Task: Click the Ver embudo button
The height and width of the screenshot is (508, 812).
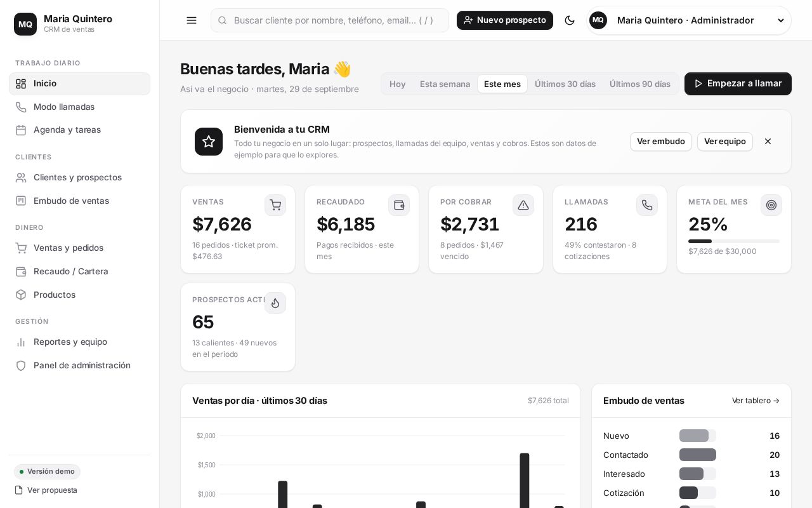Action: click(x=661, y=142)
